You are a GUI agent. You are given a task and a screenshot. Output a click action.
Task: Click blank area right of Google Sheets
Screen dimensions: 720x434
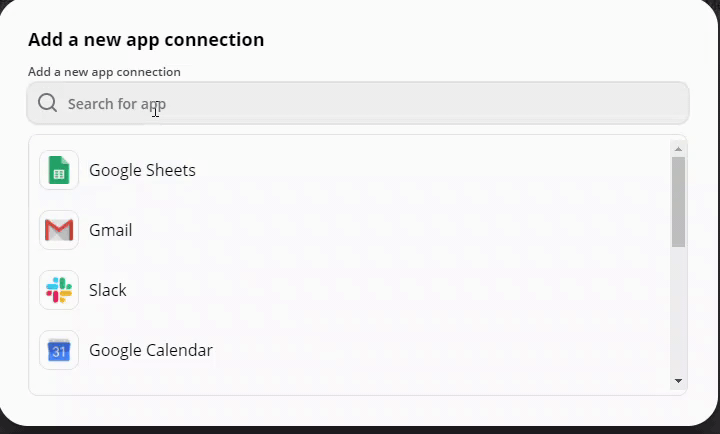click(432, 170)
